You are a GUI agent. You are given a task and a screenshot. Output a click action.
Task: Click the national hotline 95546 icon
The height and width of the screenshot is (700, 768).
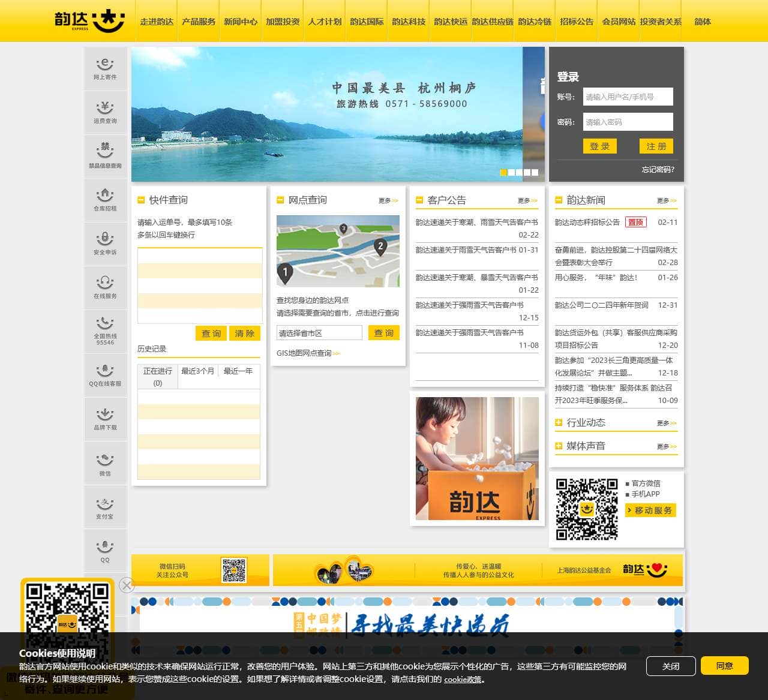105,331
